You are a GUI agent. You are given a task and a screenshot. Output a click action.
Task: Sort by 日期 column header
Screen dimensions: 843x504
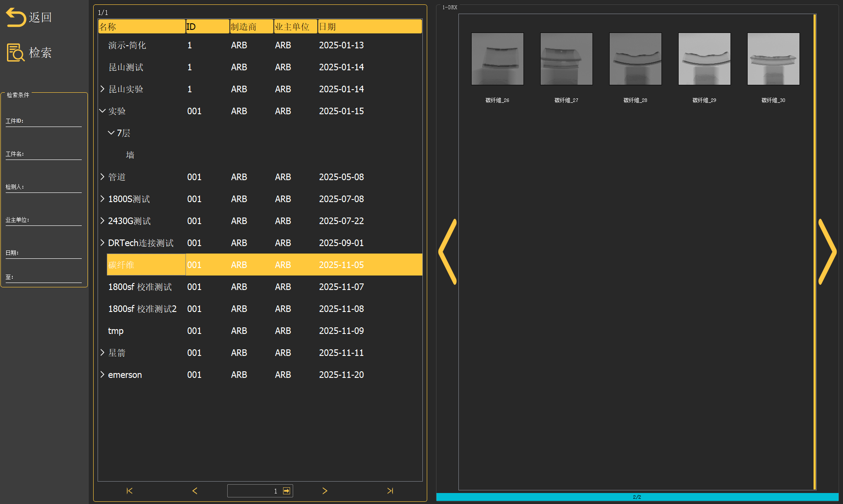pyautogui.click(x=369, y=27)
